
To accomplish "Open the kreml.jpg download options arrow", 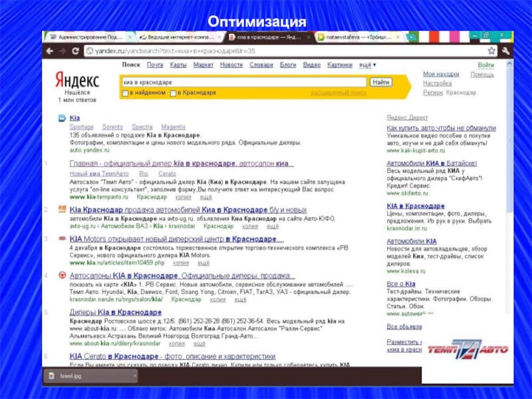I will pyautogui.click(x=134, y=376).
